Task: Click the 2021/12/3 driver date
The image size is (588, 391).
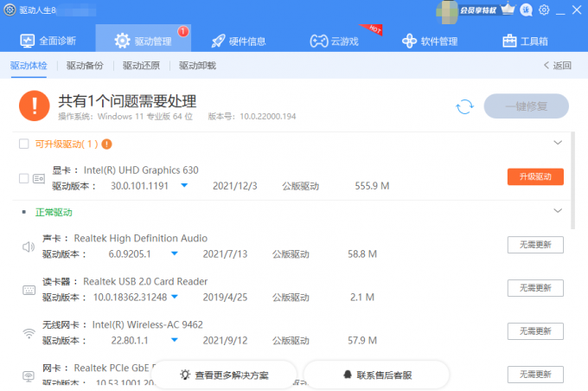Action: coord(234,186)
